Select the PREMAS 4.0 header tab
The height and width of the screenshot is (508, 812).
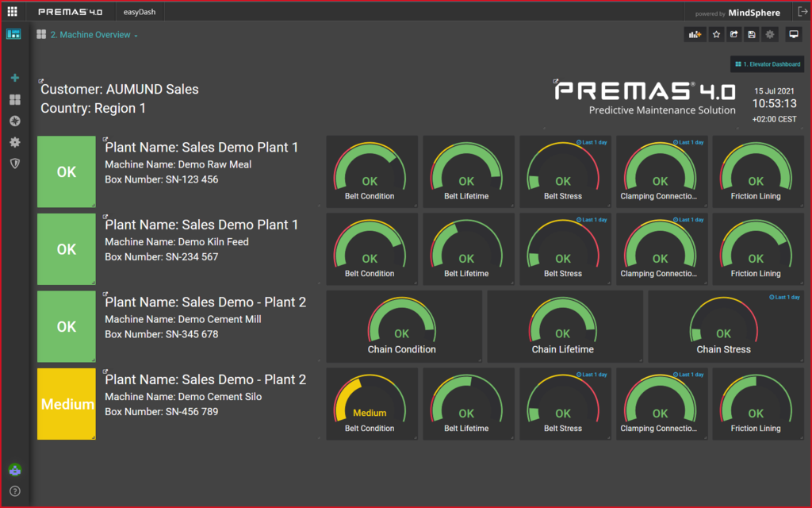click(71, 12)
